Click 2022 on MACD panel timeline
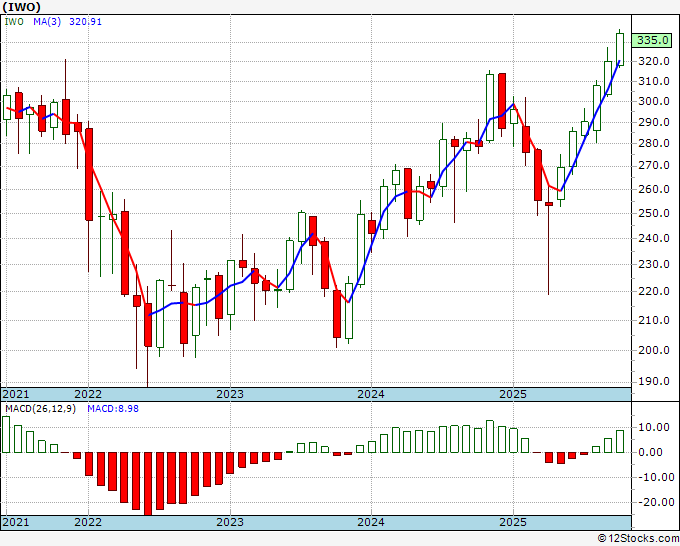The width and height of the screenshot is (680, 546). [88, 522]
